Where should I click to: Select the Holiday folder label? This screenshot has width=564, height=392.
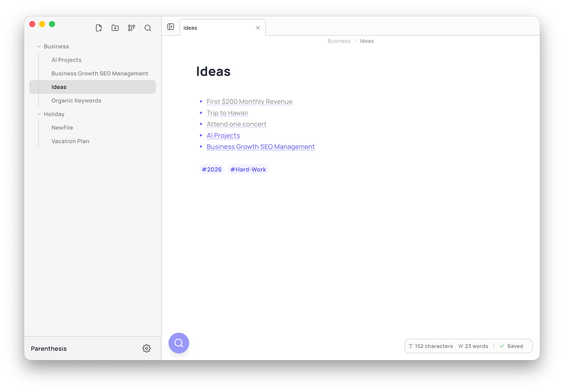54,114
